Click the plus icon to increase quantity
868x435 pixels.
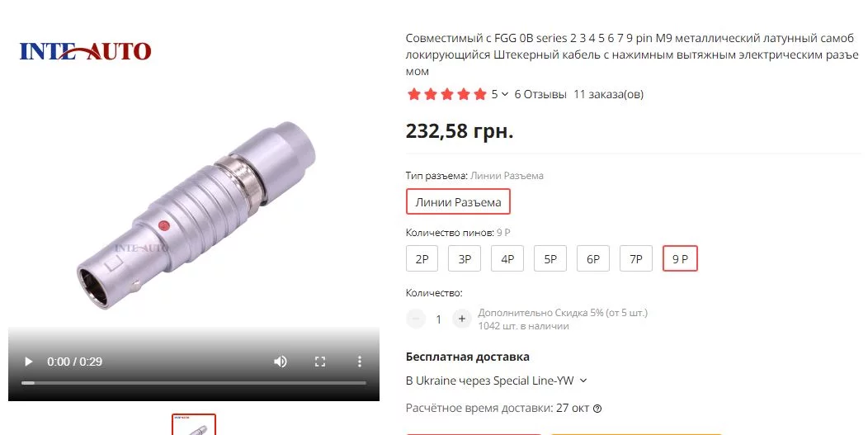pyautogui.click(x=462, y=319)
